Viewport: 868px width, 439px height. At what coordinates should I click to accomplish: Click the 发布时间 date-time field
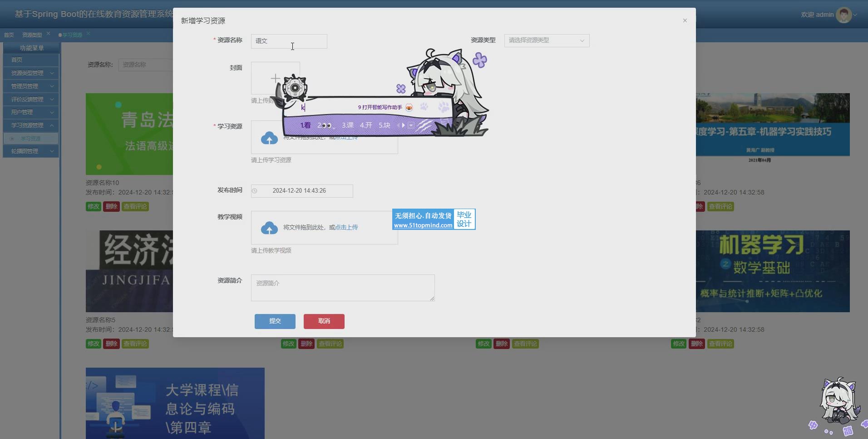(x=301, y=191)
